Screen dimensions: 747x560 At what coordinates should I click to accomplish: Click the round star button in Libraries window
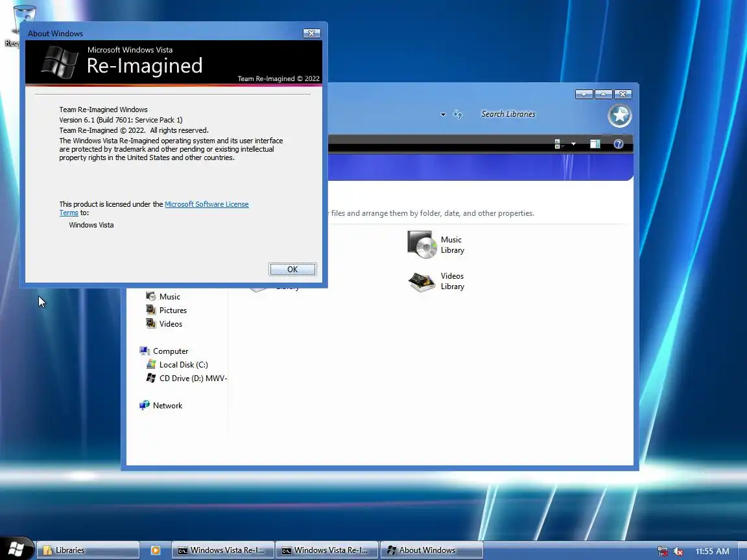coord(619,115)
